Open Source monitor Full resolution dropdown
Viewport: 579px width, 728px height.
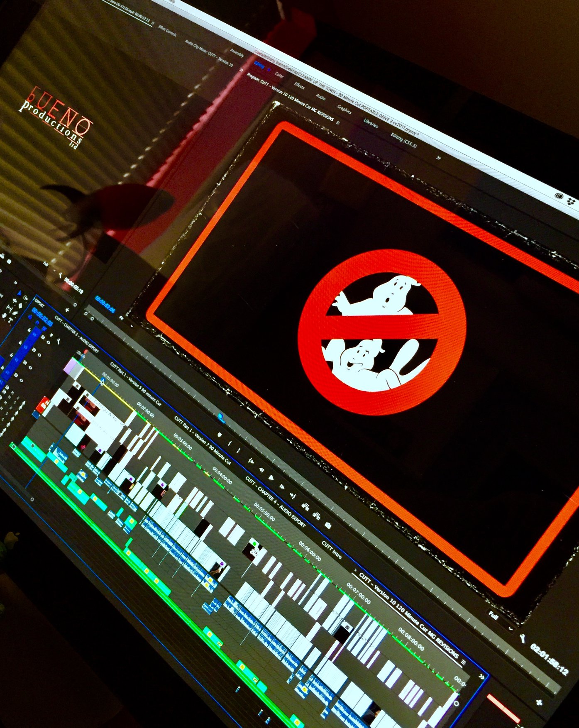pos(49,267)
